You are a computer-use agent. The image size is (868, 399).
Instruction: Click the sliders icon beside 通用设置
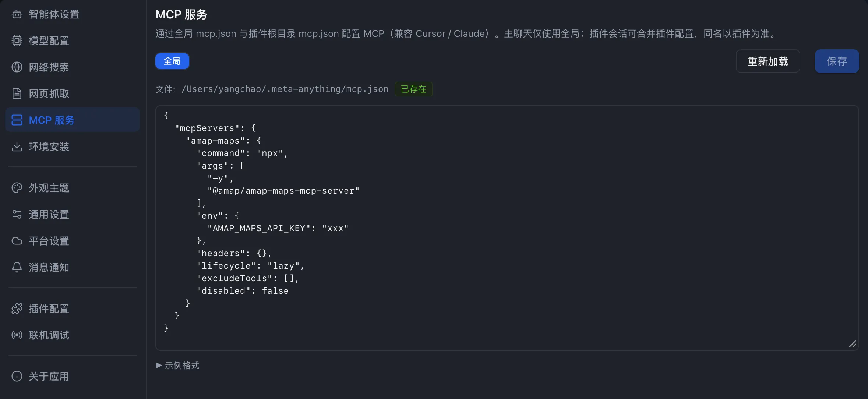point(17,215)
